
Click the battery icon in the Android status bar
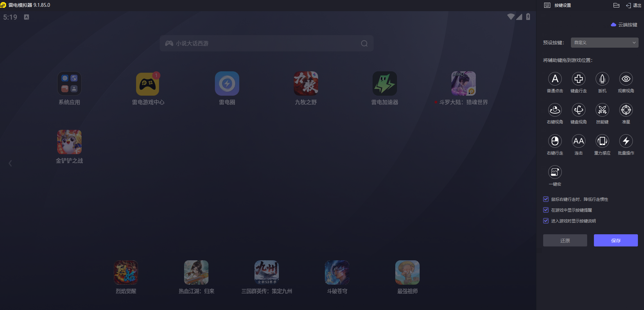(528, 17)
